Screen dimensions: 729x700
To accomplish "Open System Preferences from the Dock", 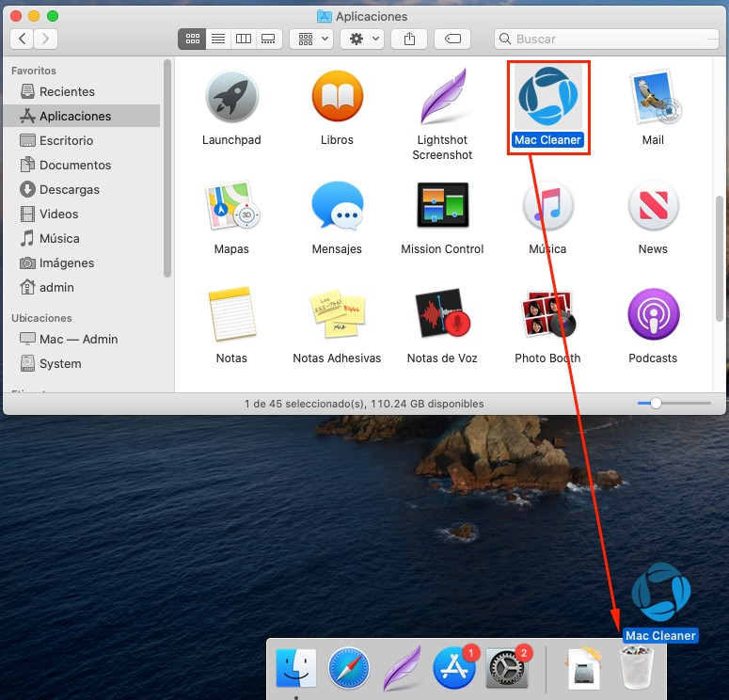I will point(507,669).
